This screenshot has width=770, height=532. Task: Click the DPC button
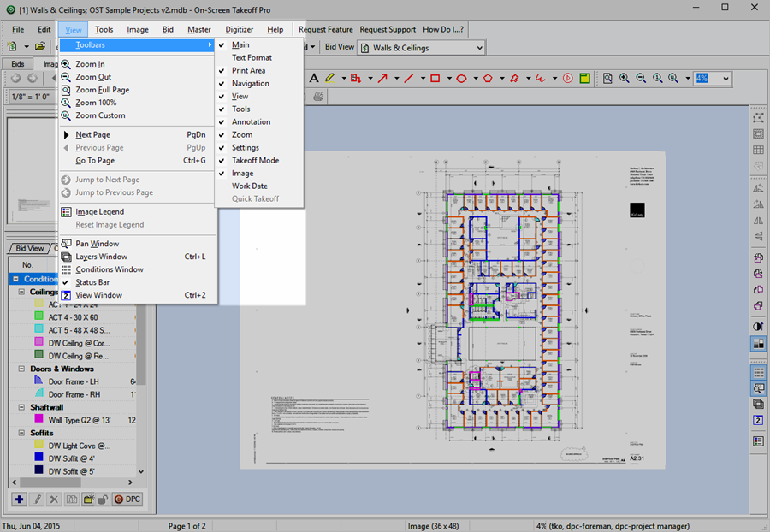127,499
